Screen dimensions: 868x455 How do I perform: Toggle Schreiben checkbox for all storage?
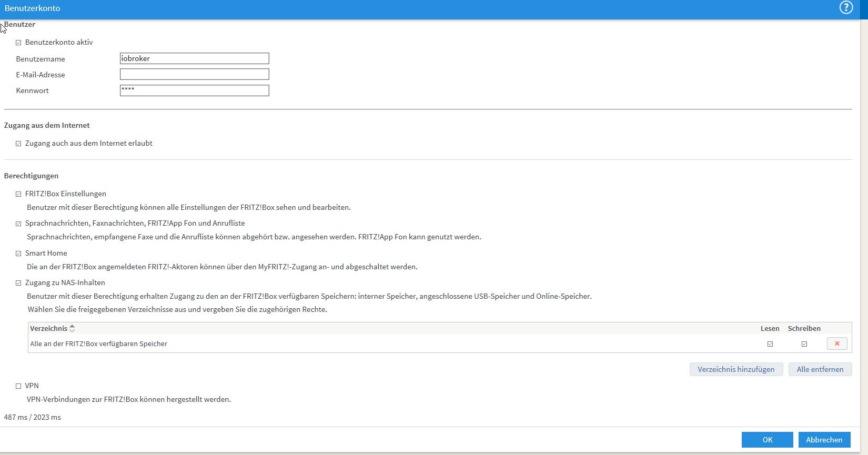coord(804,344)
